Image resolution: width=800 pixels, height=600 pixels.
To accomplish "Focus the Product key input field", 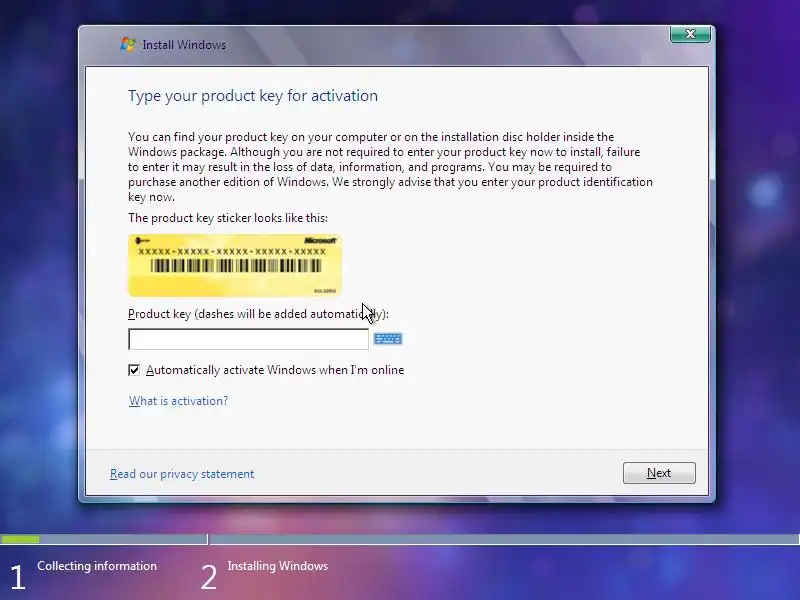I will tap(248, 339).
